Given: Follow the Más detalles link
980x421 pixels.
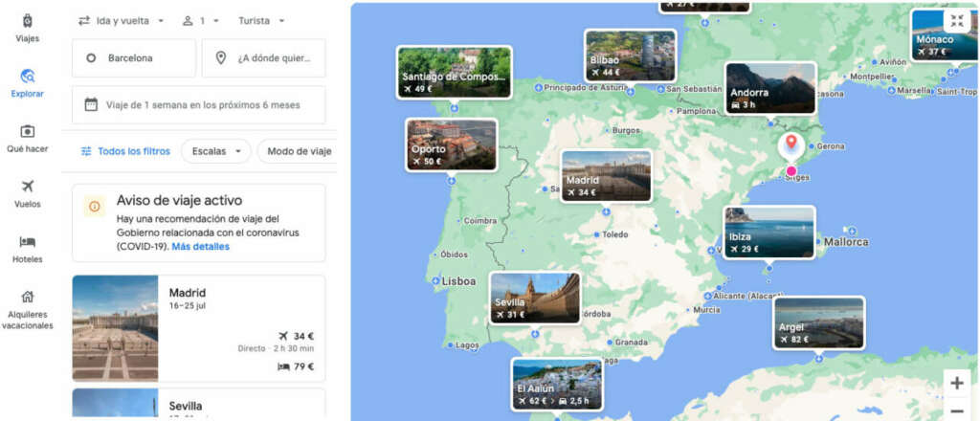Looking at the screenshot, I should (201, 247).
